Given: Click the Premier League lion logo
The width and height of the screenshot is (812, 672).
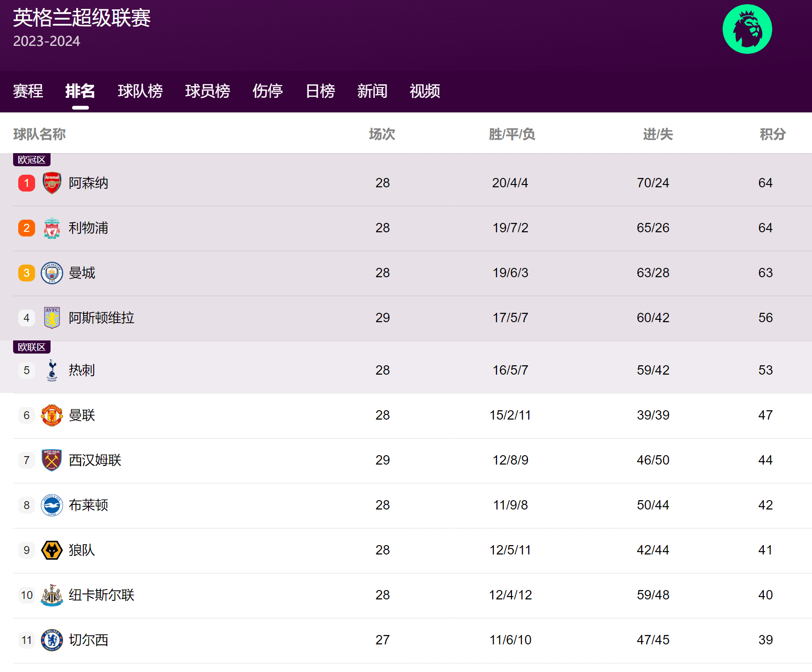Looking at the screenshot, I should coord(747,30).
